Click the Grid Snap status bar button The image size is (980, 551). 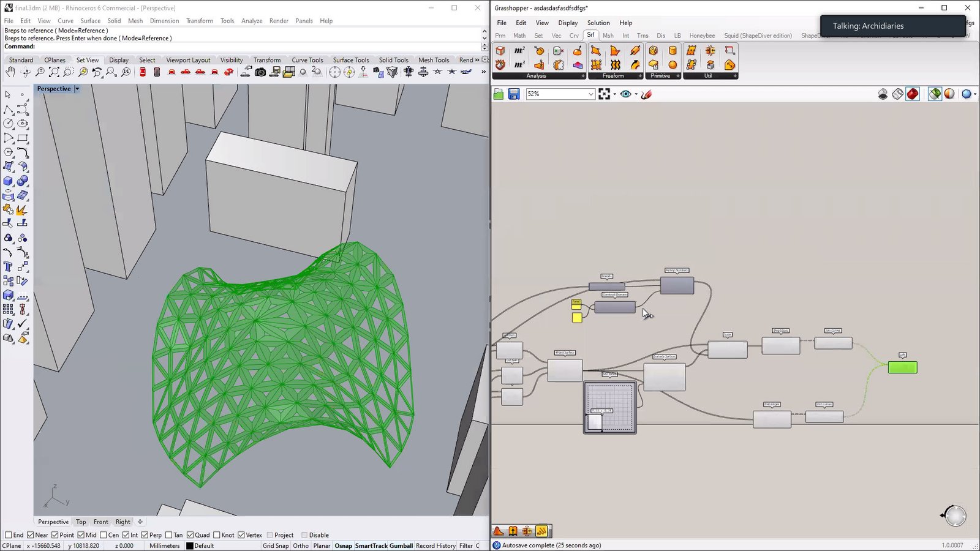coord(276,545)
